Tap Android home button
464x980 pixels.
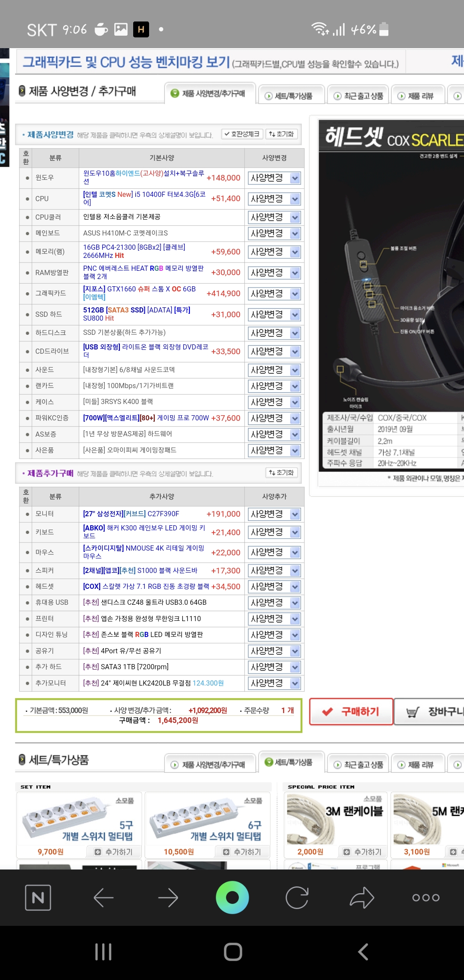[233, 952]
